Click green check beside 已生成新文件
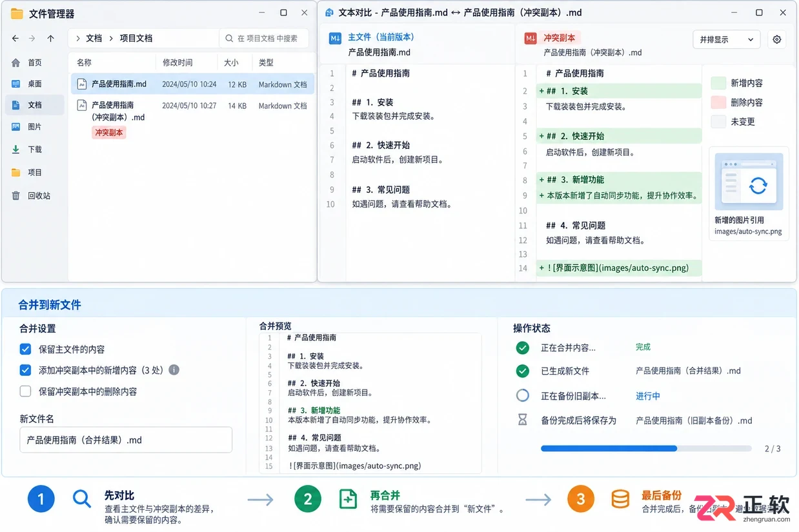This screenshot has width=799, height=532. point(523,371)
